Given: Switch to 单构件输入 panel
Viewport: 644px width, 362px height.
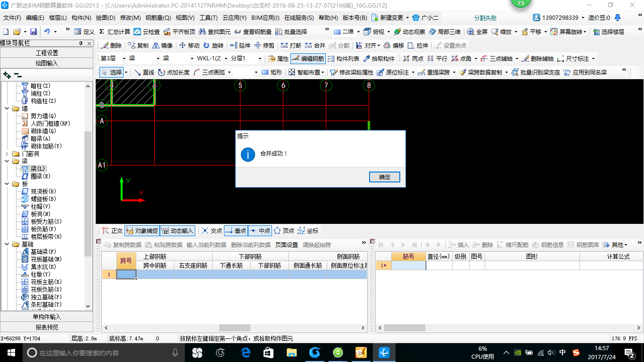Looking at the screenshot, I should pos(47,317).
